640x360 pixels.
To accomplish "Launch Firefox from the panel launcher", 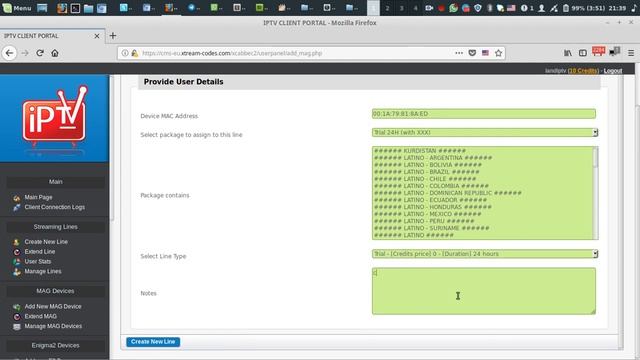I will point(62,8).
